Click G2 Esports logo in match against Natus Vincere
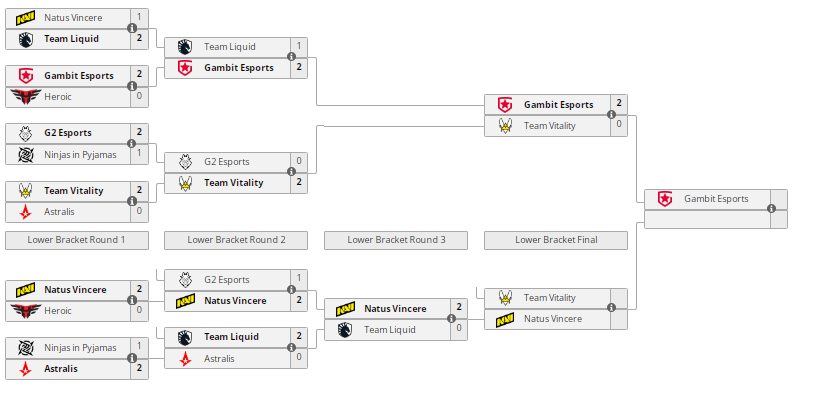 pos(184,280)
